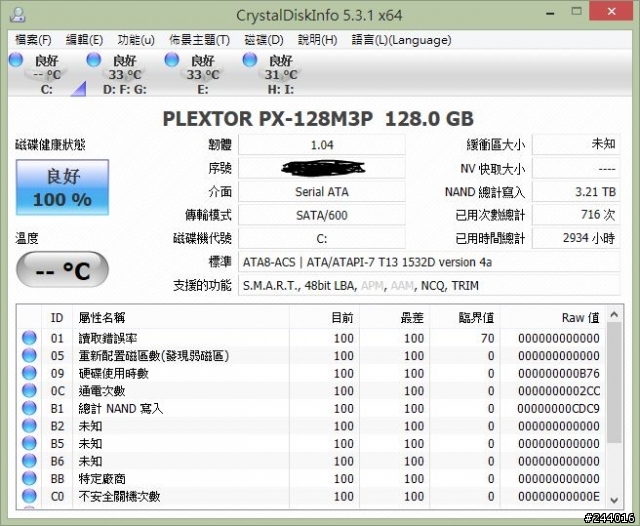Click the Raw 值 column header
The height and width of the screenshot is (526, 640).
tap(553, 317)
